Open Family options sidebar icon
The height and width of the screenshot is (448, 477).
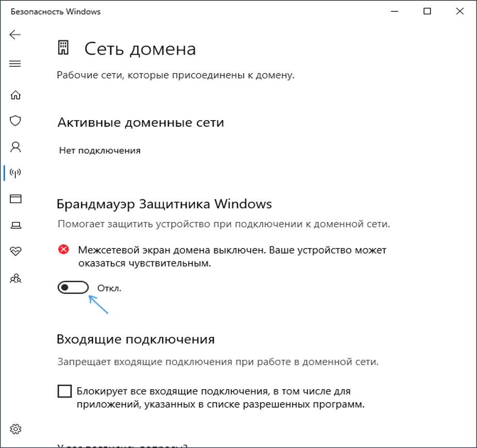point(15,278)
